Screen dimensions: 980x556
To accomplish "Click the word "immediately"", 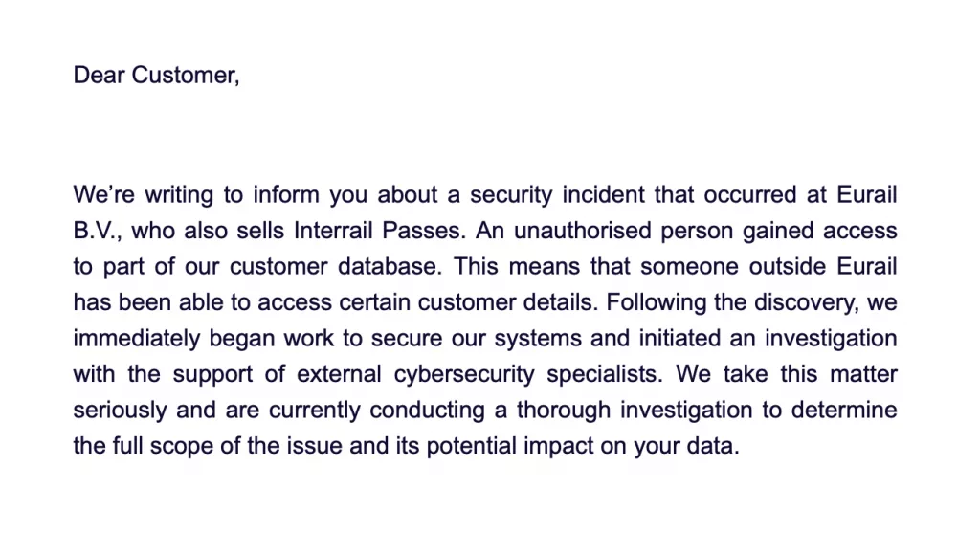I will click(138, 339).
